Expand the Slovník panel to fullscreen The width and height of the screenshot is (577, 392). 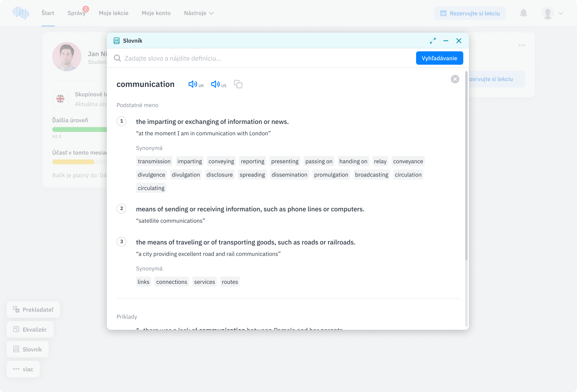click(x=433, y=41)
